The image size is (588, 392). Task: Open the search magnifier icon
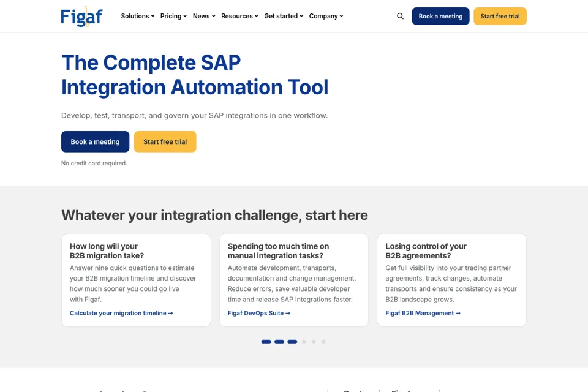pos(400,16)
